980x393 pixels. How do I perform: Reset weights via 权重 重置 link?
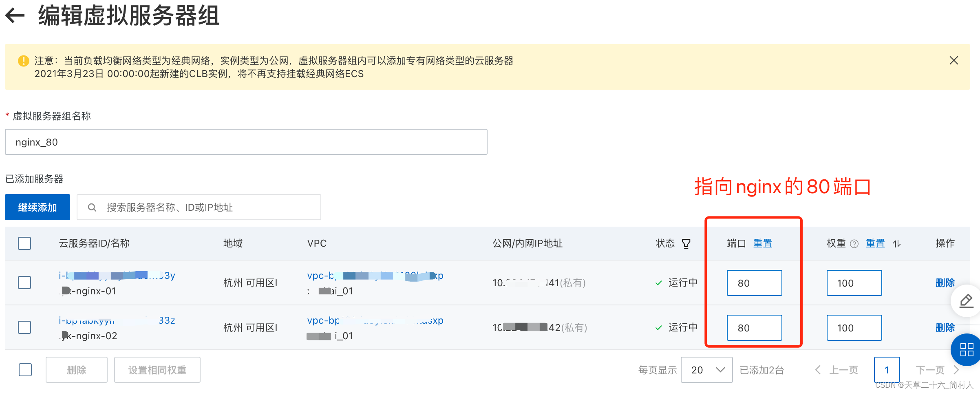(875, 243)
